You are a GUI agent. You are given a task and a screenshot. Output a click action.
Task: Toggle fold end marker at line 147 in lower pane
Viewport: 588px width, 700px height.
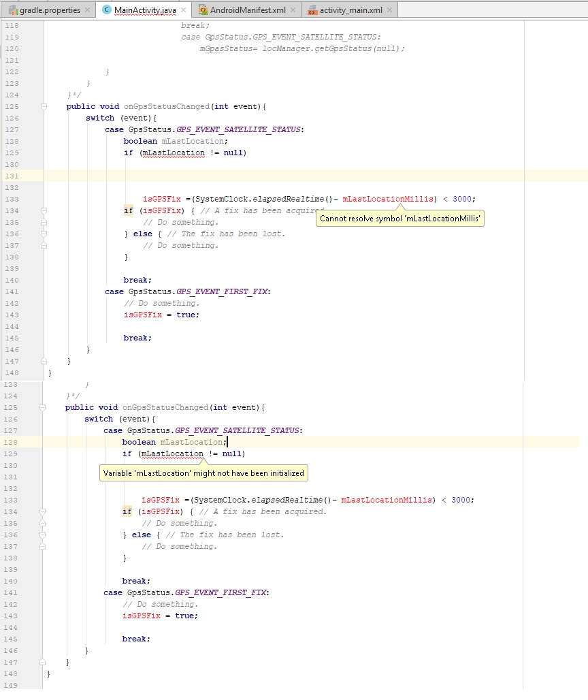[42, 662]
